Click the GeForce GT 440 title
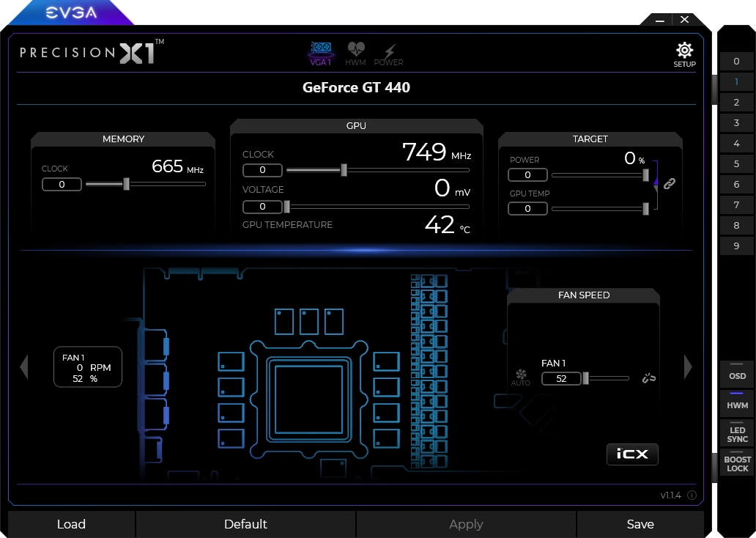Viewport: 756px width, 538px height. pyautogui.click(x=356, y=87)
